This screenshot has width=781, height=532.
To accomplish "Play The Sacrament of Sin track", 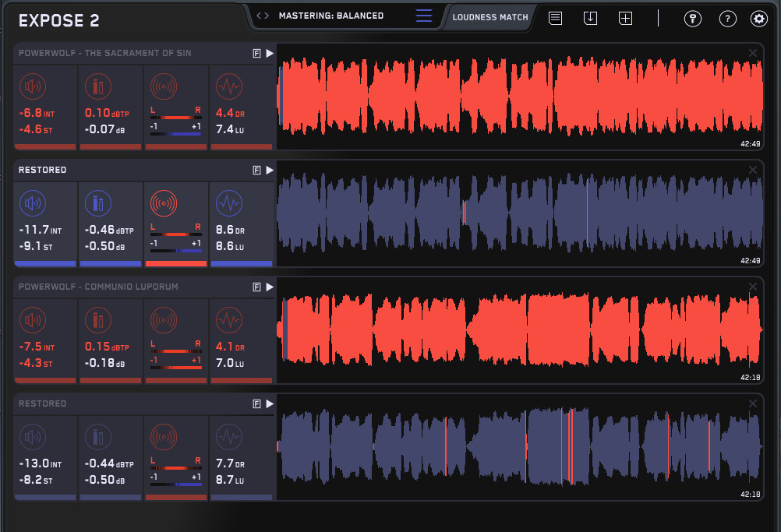I will click(x=270, y=53).
